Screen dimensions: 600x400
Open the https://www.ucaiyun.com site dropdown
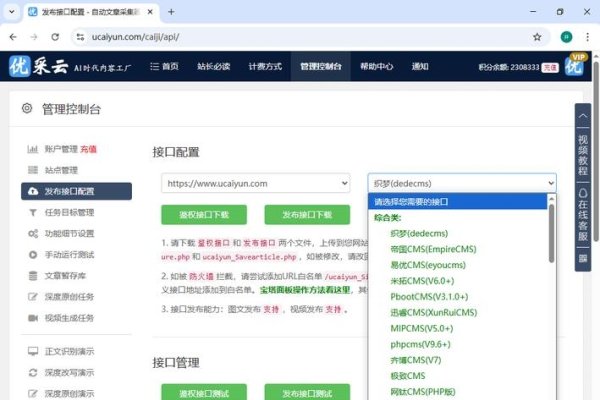pos(256,183)
